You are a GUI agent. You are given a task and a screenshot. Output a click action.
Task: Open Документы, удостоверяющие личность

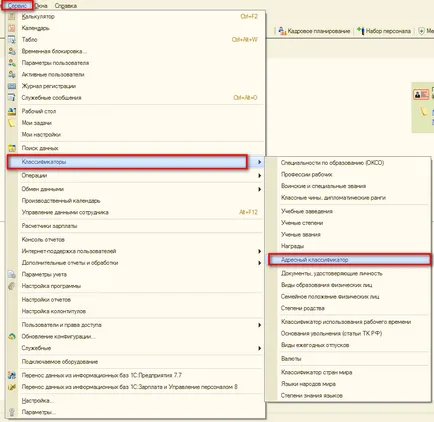coord(332,273)
